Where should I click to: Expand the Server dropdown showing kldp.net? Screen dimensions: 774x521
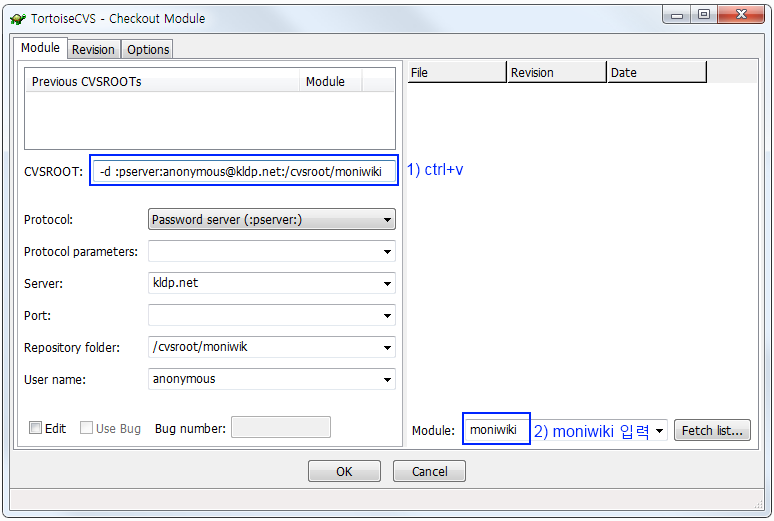pos(387,284)
